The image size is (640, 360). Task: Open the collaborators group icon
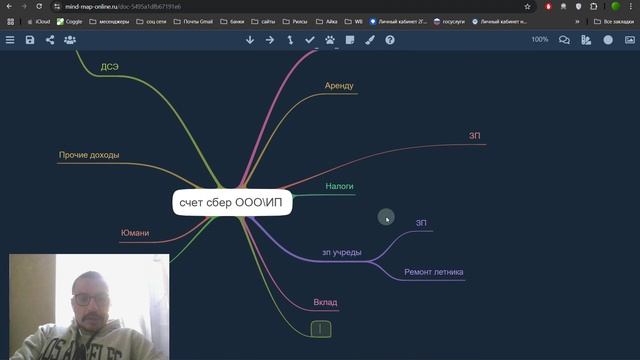[x=70, y=40]
